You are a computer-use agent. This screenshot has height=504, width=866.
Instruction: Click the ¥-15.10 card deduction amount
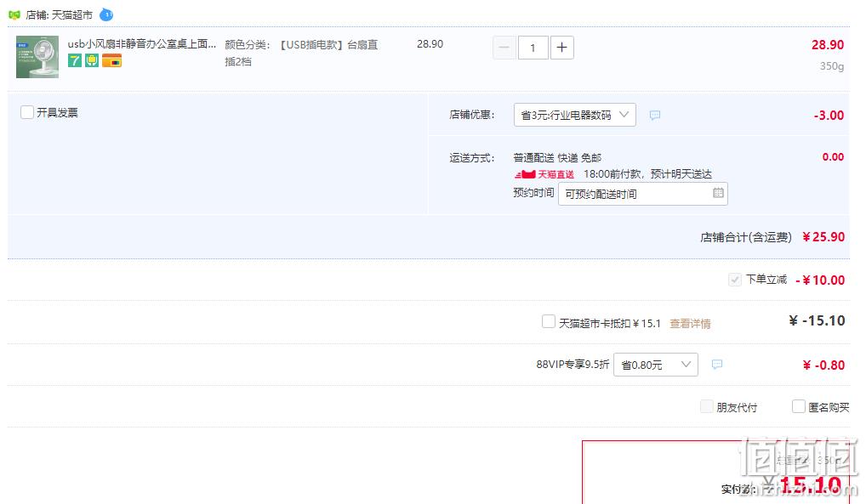click(x=817, y=320)
